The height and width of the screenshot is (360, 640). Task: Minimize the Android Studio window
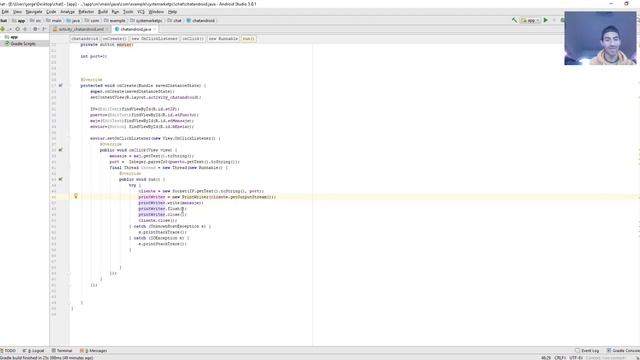pos(611,4)
